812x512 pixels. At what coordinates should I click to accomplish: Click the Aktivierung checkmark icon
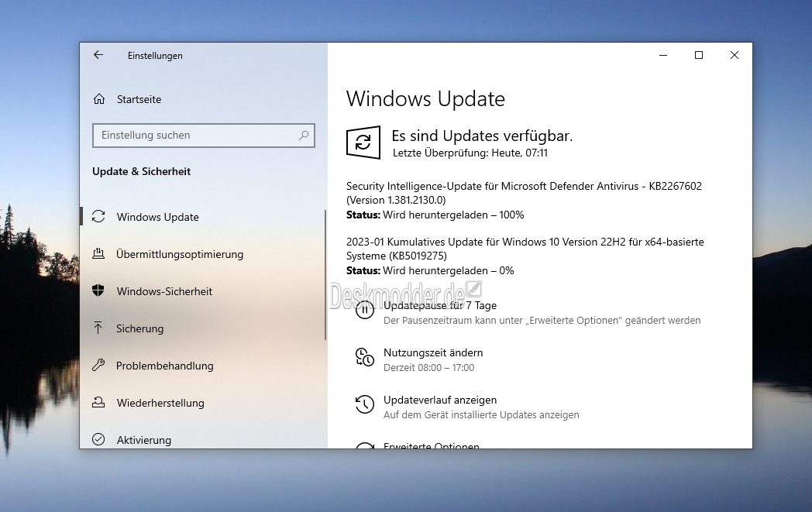coord(98,439)
